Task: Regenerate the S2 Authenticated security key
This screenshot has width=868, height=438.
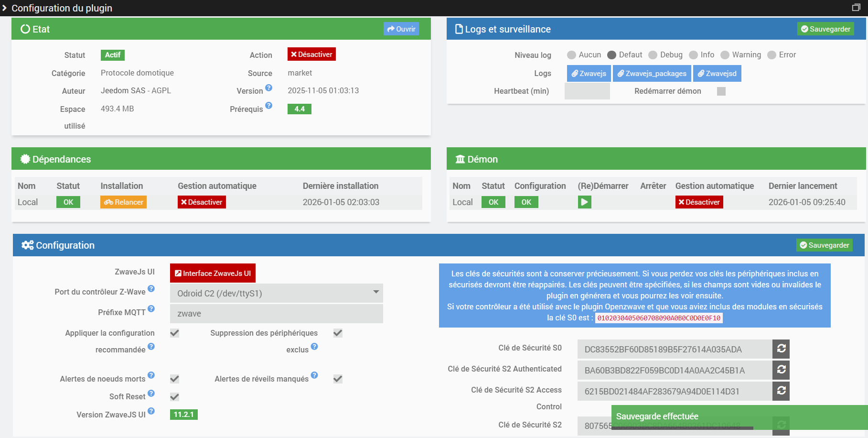Action: tap(781, 370)
